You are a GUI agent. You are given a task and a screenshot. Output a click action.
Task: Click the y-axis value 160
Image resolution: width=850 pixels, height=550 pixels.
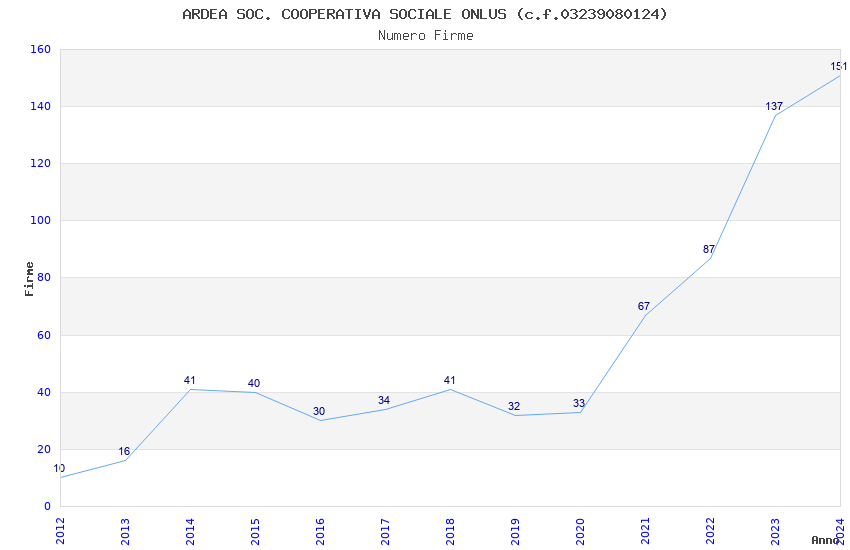pyautogui.click(x=41, y=49)
